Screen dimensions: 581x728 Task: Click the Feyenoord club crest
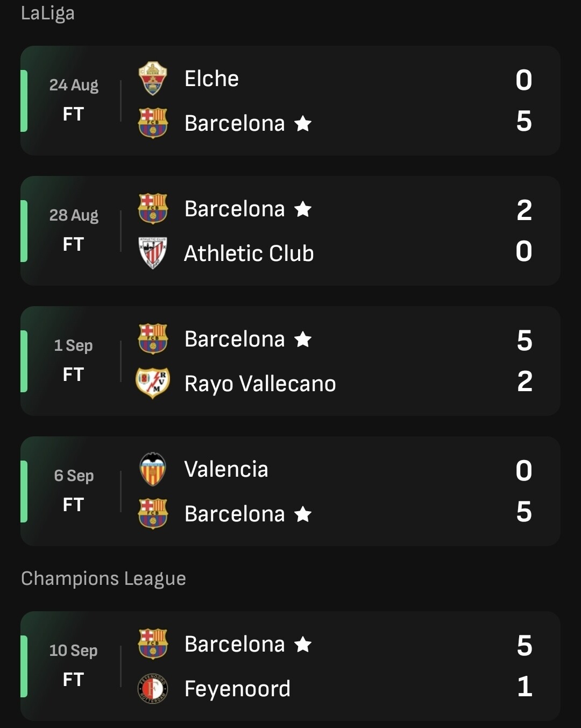coord(153,688)
